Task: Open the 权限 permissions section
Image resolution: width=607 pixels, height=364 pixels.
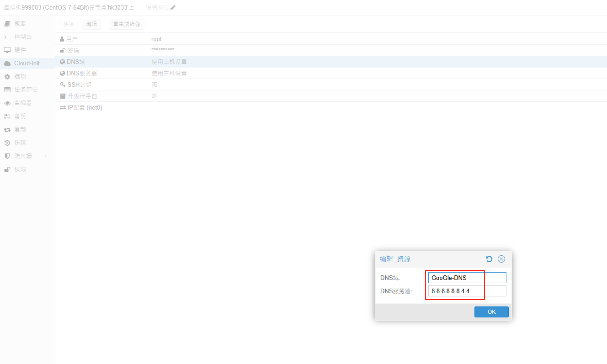Action: [20, 169]
